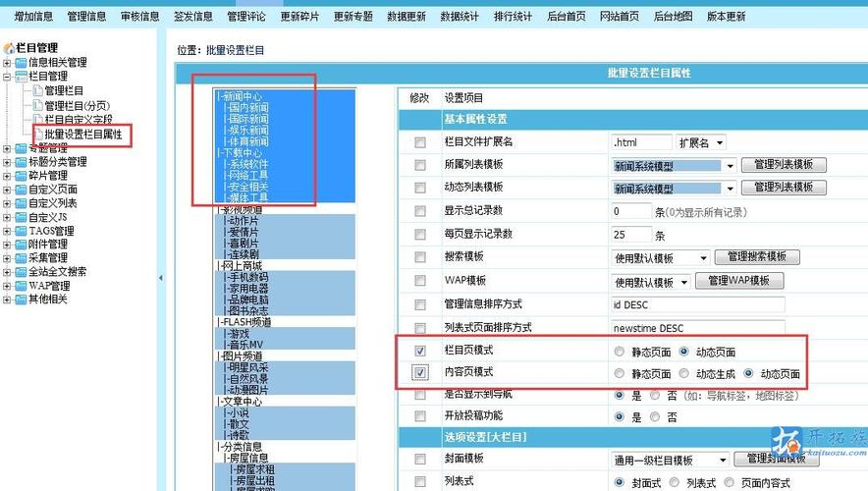The image size is (868, 491).
Task: Click the TAGS管理 folder icon
Action: 21,231
